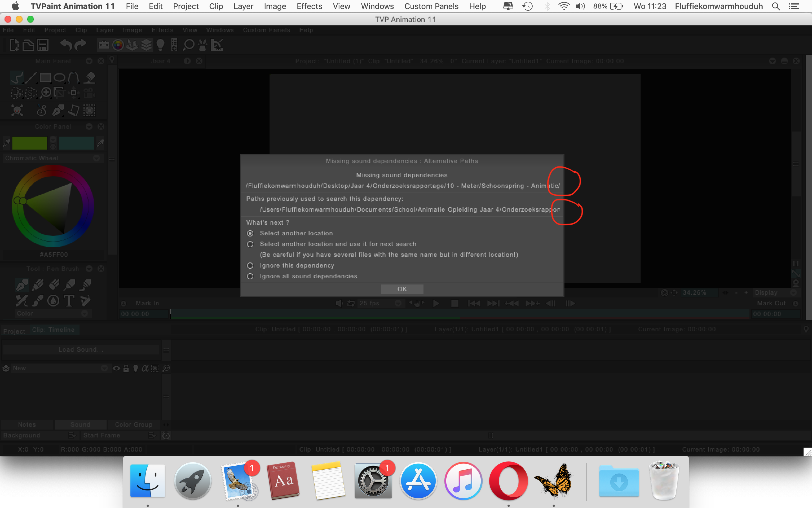Open the Color mode dropdown in the tool panel
The width and height of the screenshot is (812, 508).
tap(53, 313)
